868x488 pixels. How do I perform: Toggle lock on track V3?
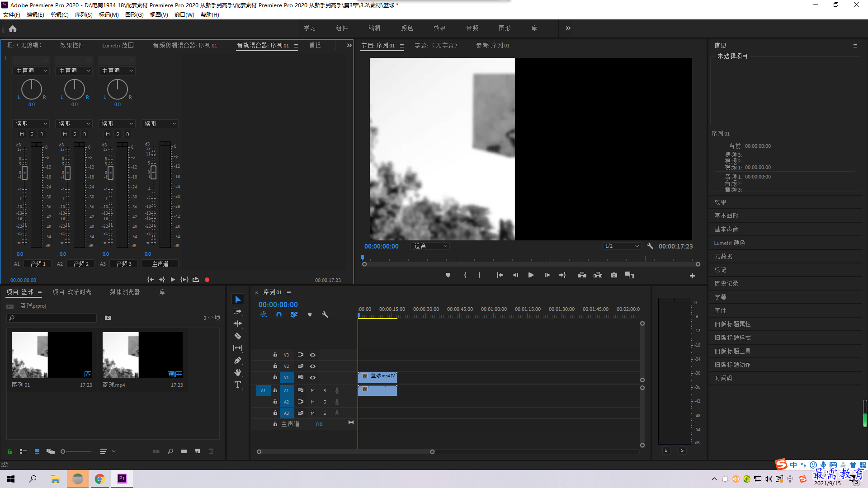275,355
